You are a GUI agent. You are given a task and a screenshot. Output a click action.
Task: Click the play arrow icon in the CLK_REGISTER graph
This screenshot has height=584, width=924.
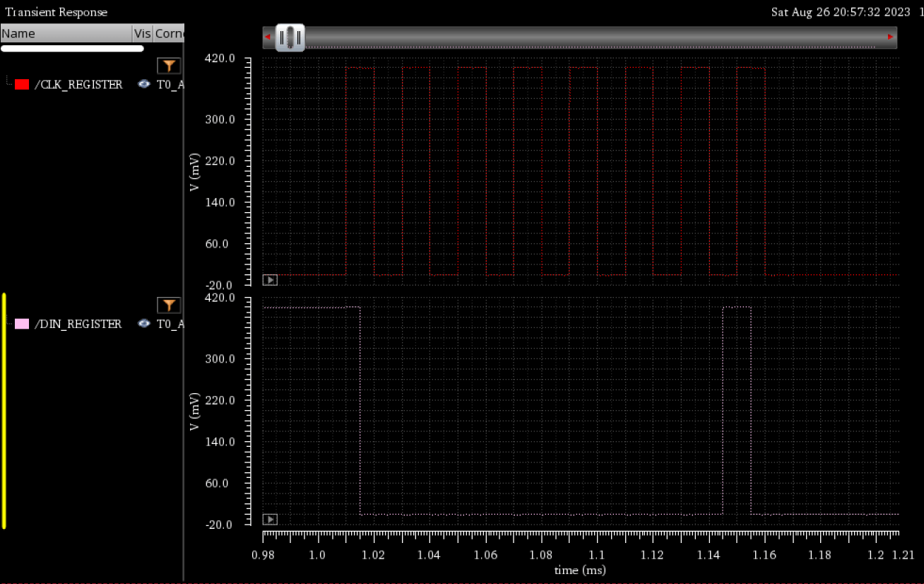(x=270, y=280)
